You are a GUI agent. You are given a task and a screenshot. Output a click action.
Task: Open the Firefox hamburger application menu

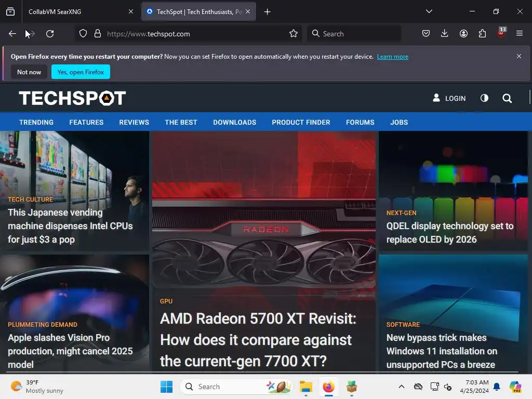520,33
